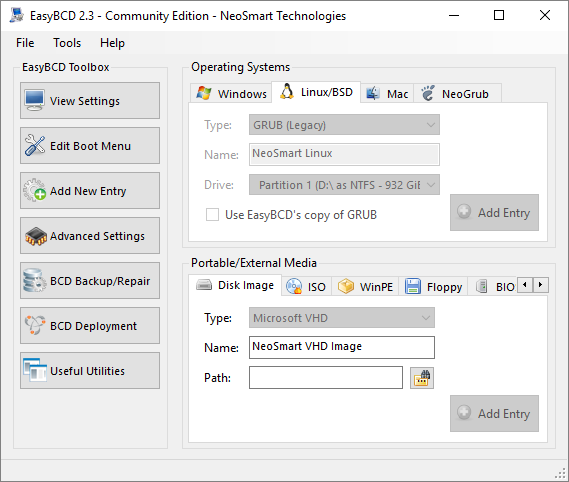This screenshot has height=482, width=569.
Task: Switch to the Windows operating system tab
Action: coord(231,94)
